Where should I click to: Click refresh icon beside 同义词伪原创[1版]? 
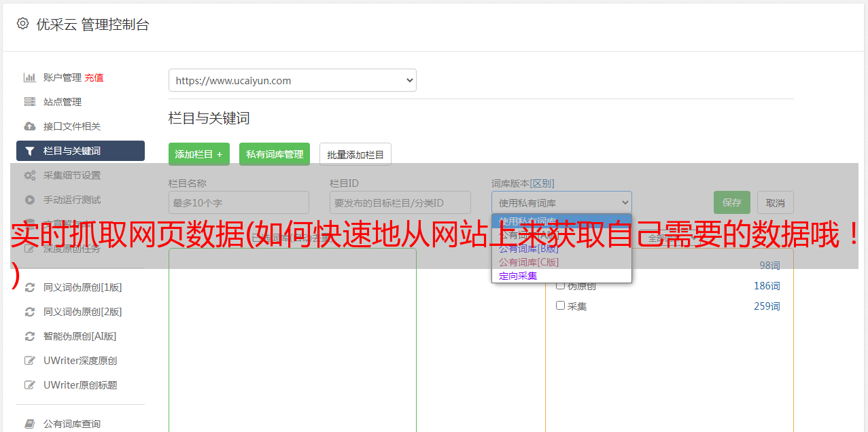(x=30, y=287)
